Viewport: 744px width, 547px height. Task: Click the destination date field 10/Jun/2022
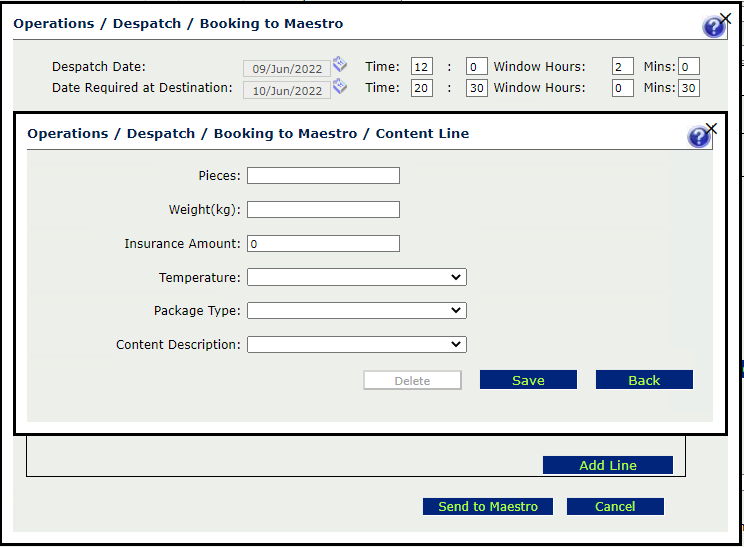click(x=287, y=91)
